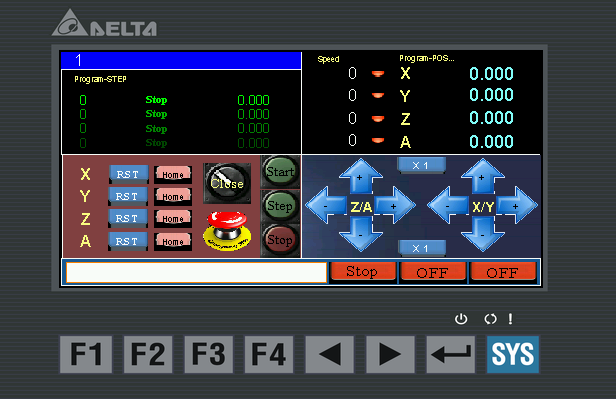Toggle the first OFF status button
The image size is (616, 399).
pos(433,272)
